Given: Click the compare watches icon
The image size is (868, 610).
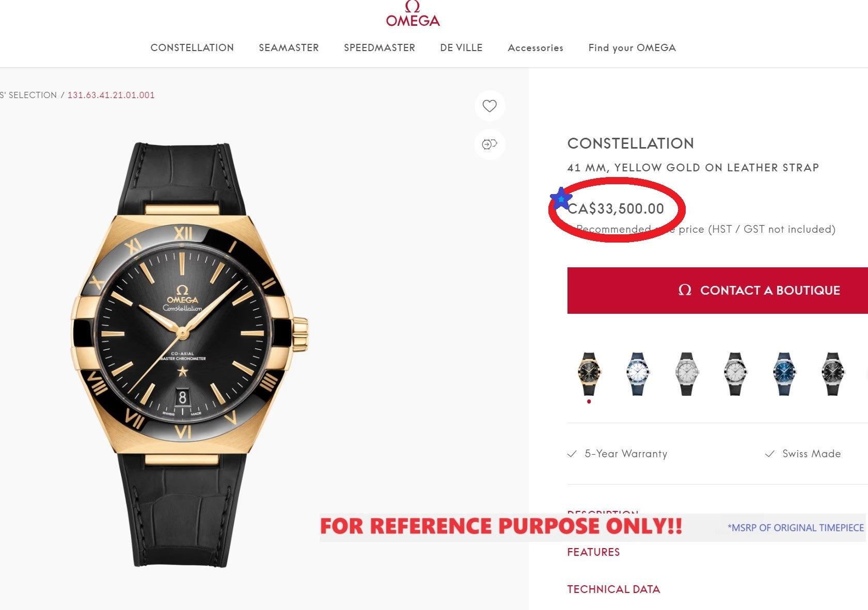Looking at the screenshot, I should point(490,144).
